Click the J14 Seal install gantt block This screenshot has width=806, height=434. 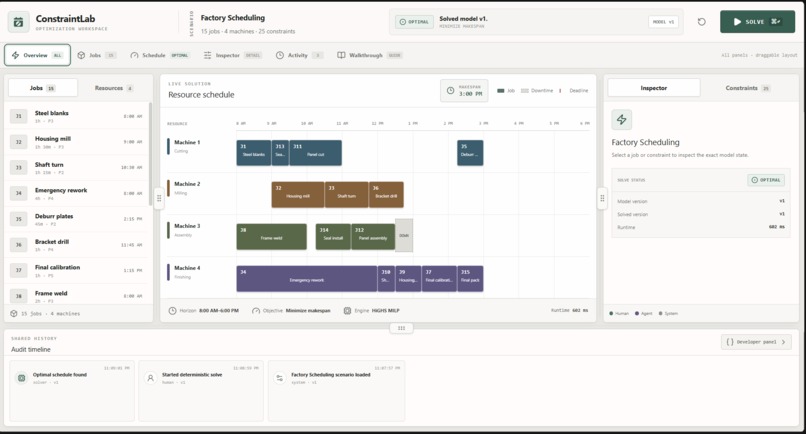click(333, 237)
